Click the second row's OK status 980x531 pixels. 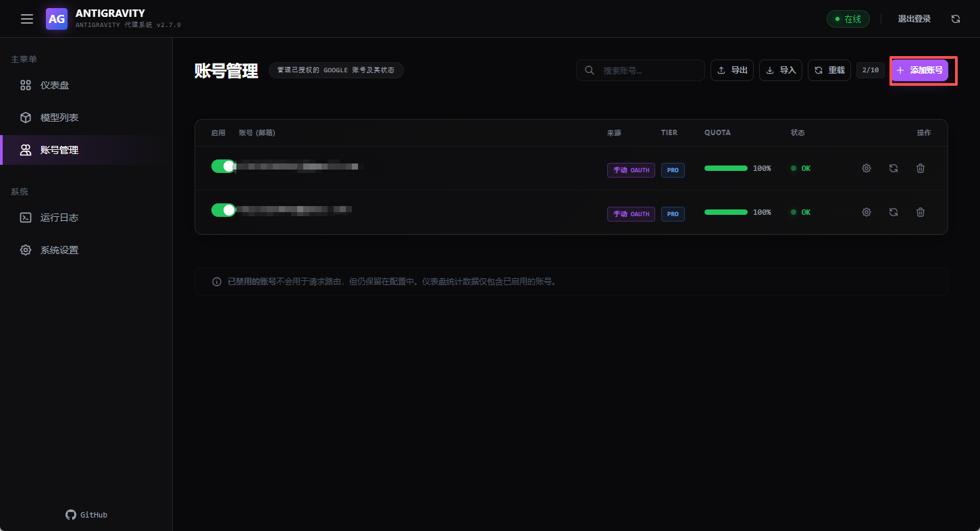[801, 212]
